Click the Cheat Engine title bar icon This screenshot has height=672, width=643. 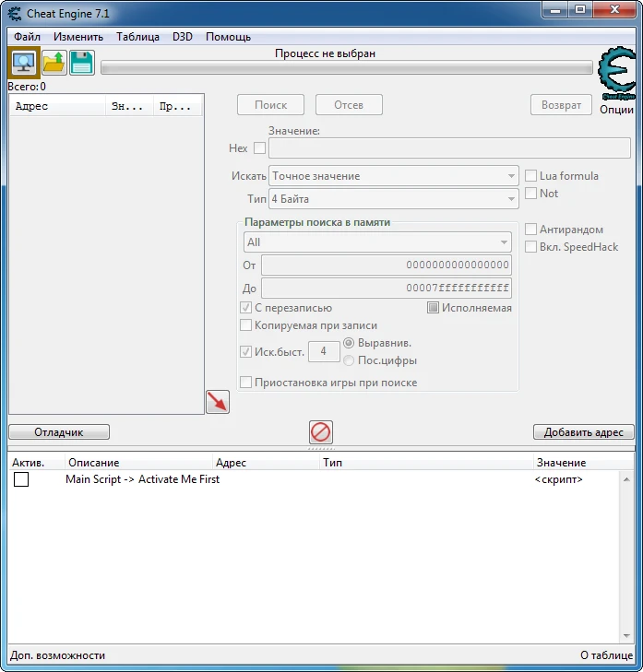[14, 14]
